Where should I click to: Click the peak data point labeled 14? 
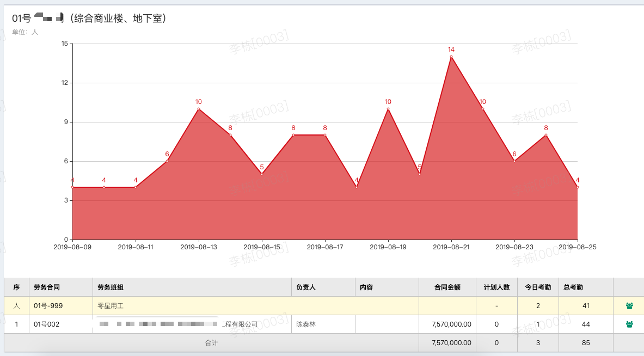click(x=451, y=57)
